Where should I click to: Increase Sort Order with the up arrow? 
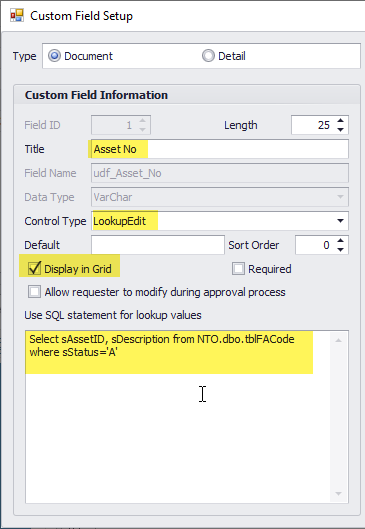pos(340,241)
